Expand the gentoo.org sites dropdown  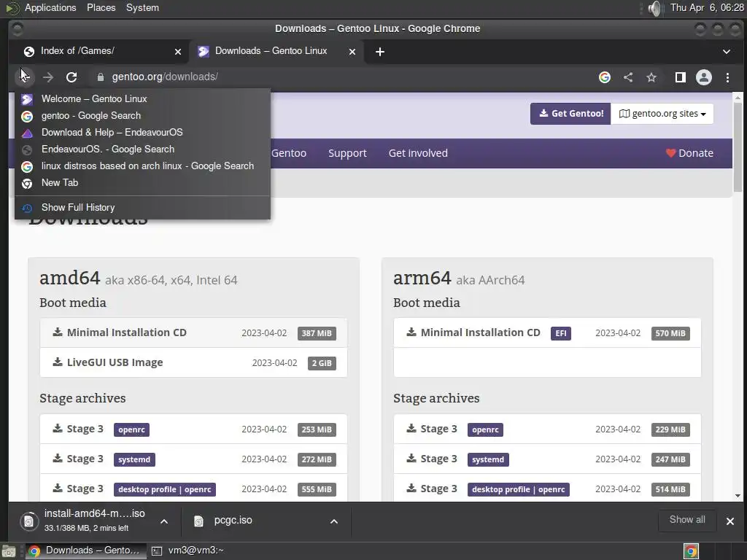(662, 114)
